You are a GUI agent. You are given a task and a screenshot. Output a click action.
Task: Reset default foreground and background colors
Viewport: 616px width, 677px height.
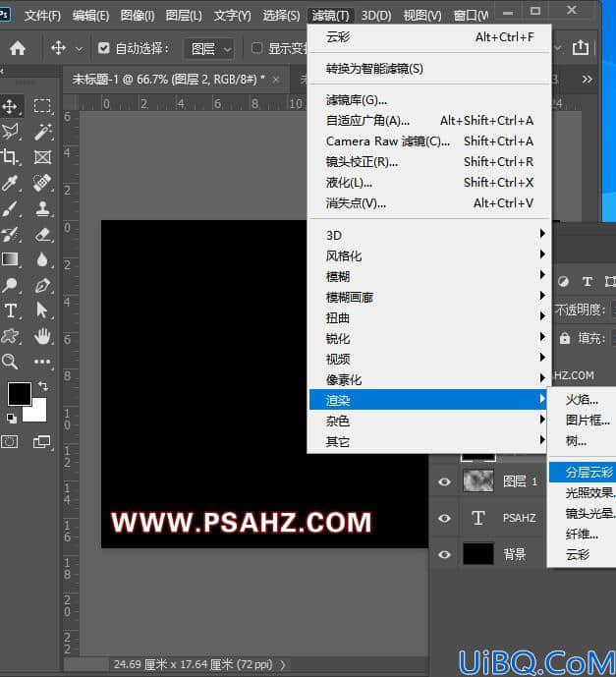12,418
